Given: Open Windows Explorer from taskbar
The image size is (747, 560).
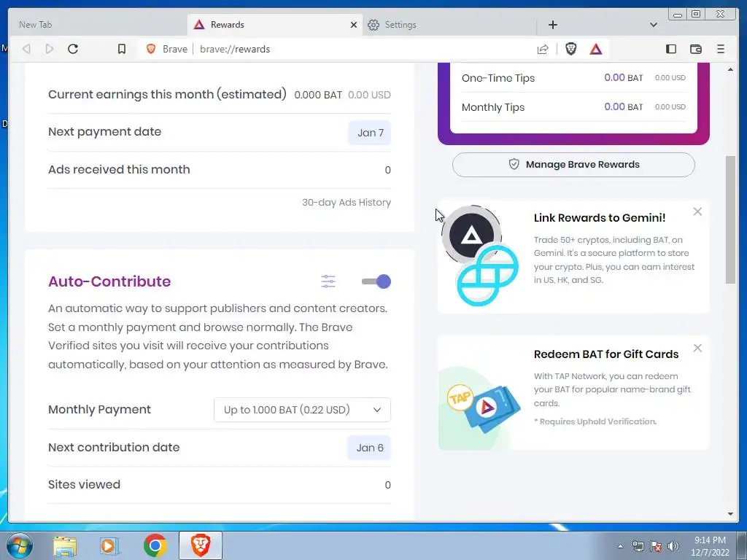Looking at the screenshot, I should [65, 545].
